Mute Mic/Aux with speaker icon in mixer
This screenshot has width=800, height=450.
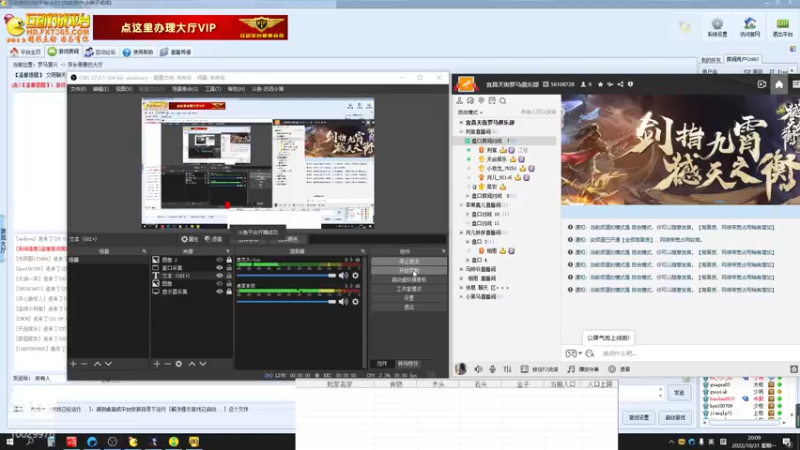click(343, 276)
